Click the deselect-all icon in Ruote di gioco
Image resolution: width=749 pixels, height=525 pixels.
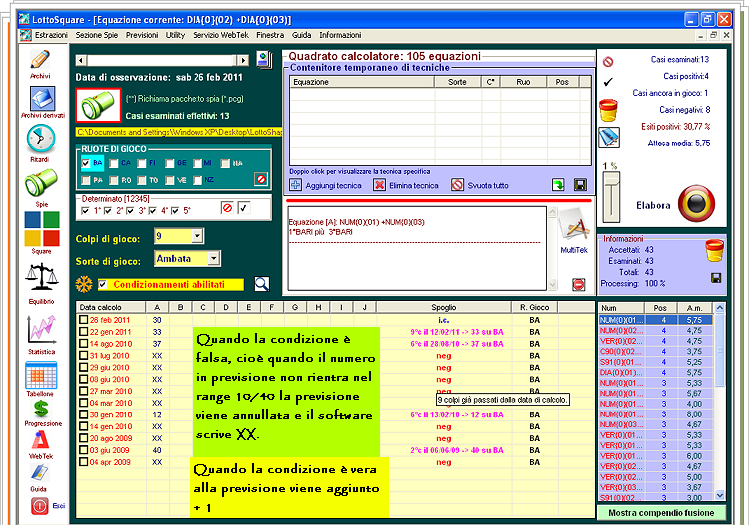[261, 179]
